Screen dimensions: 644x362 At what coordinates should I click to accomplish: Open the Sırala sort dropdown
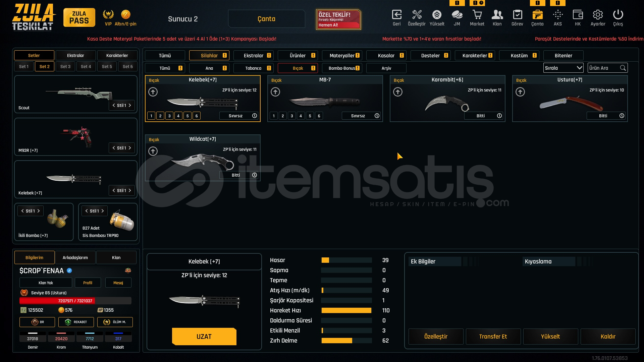pyautogui.click(x=563, y=68)
